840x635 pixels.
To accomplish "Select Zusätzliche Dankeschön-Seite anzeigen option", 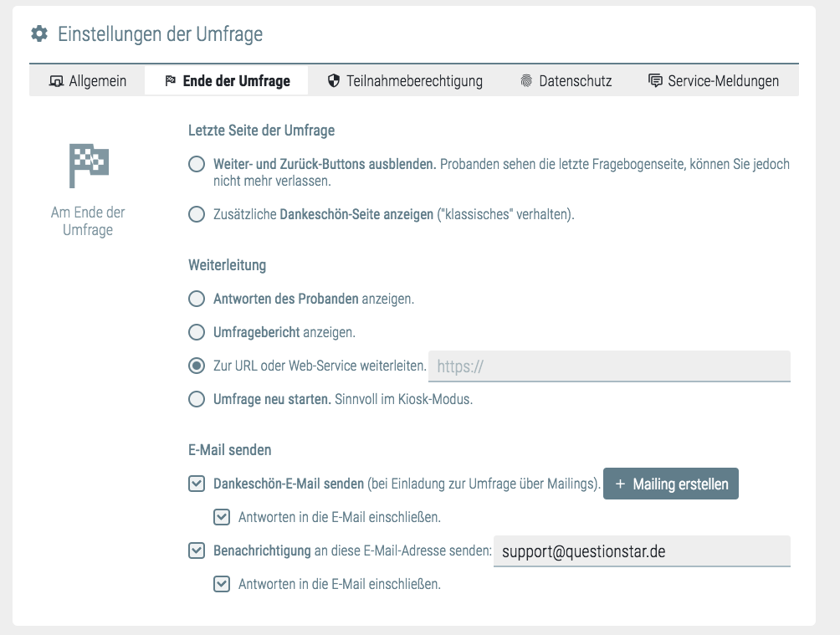I will click(197, 214).
